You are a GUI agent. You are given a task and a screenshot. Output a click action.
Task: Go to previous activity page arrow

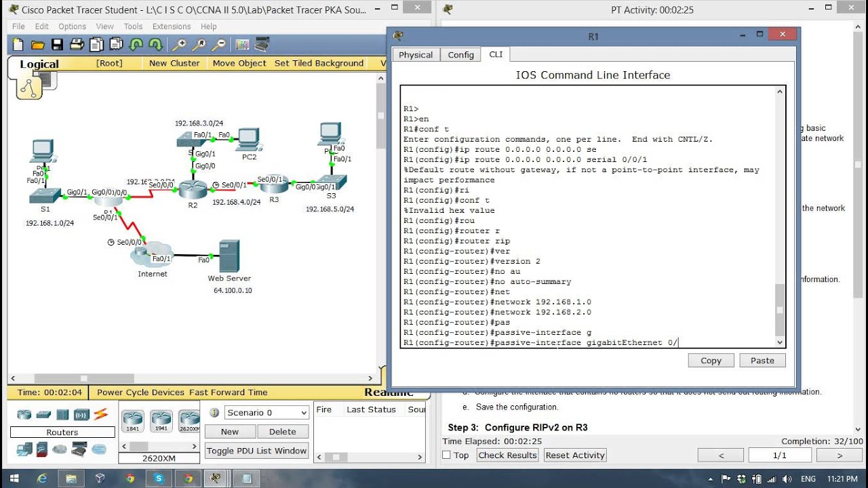(x=721, y=455)
